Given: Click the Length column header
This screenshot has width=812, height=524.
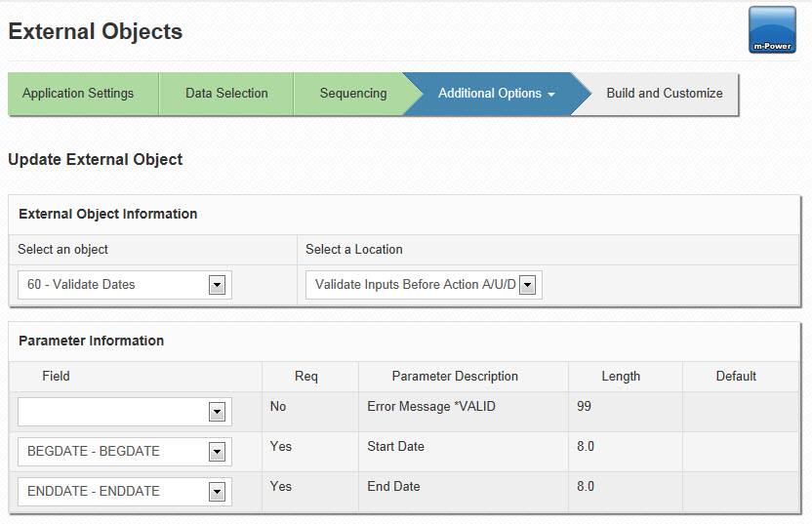Looking at the screenshot, I should 621,376.
